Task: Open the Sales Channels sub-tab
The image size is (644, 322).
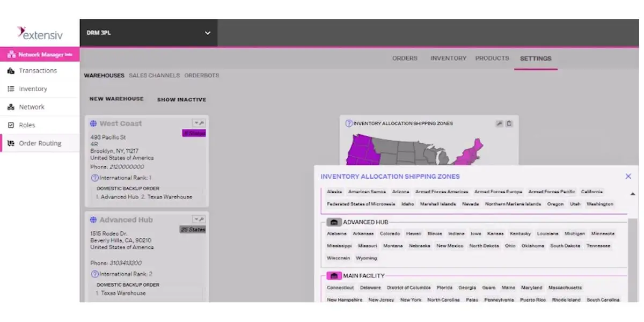Action: (x=154, y=76)
